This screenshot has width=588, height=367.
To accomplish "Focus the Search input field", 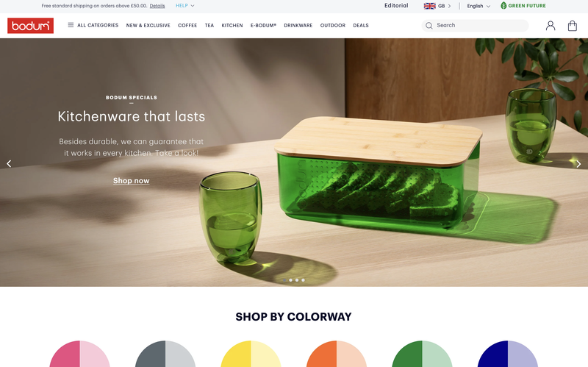I will point(475,26).
